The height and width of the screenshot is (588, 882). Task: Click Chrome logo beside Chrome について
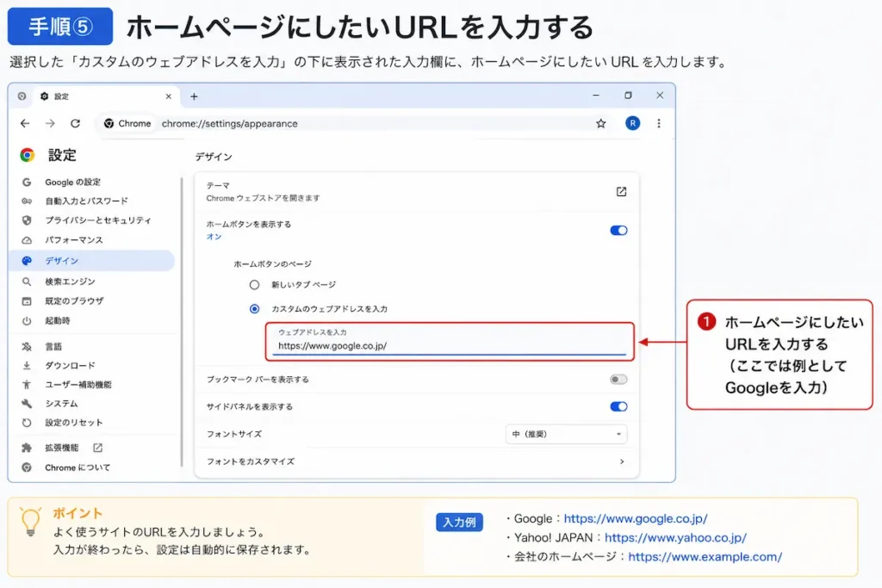(x=27, y=467)
